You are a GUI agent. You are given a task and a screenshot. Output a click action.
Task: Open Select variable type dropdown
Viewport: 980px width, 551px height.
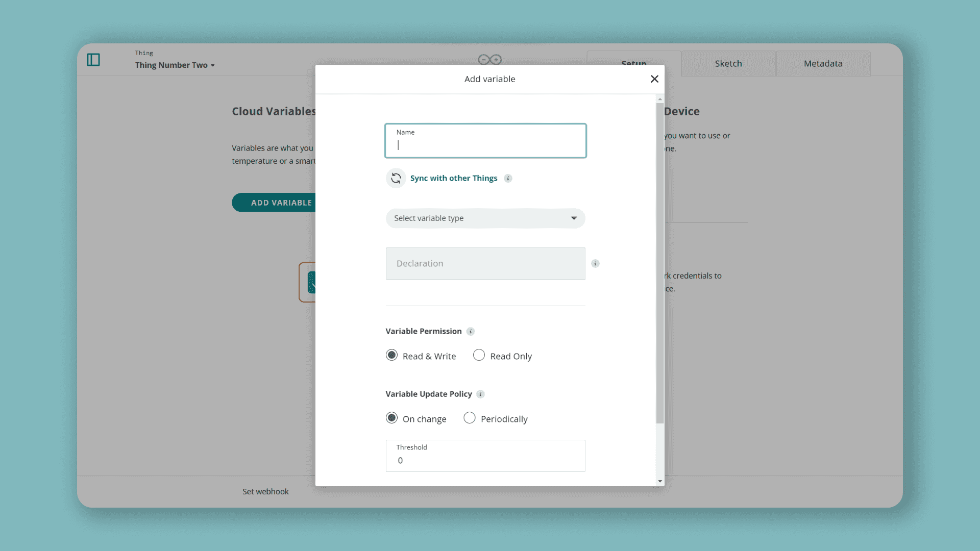485,218
